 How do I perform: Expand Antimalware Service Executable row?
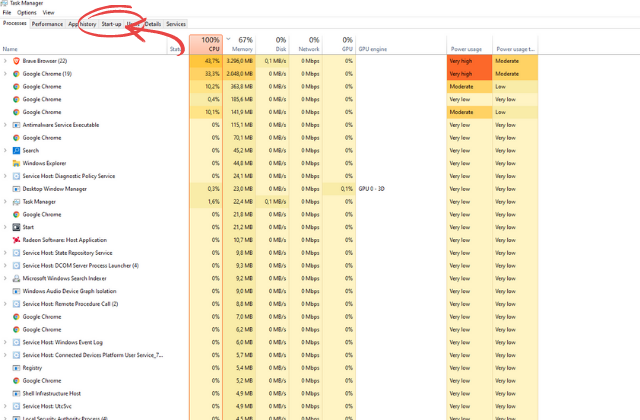(x=5, y=125)
